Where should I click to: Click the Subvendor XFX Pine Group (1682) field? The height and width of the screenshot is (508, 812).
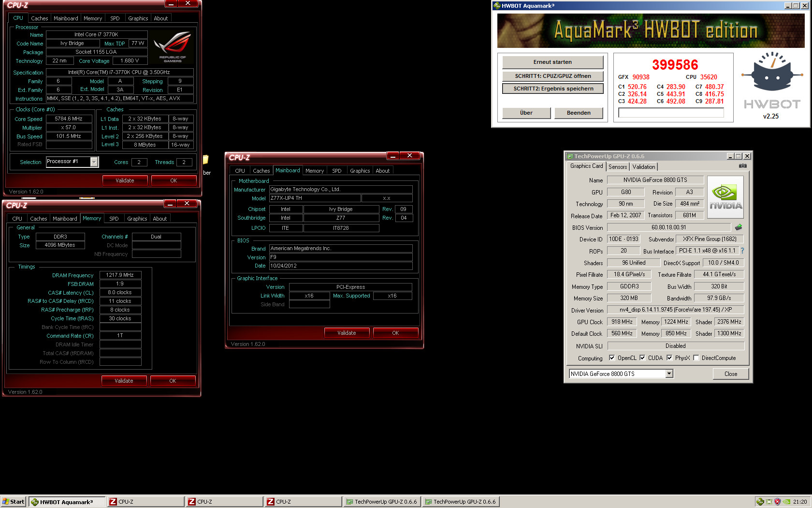coord(710,239)
